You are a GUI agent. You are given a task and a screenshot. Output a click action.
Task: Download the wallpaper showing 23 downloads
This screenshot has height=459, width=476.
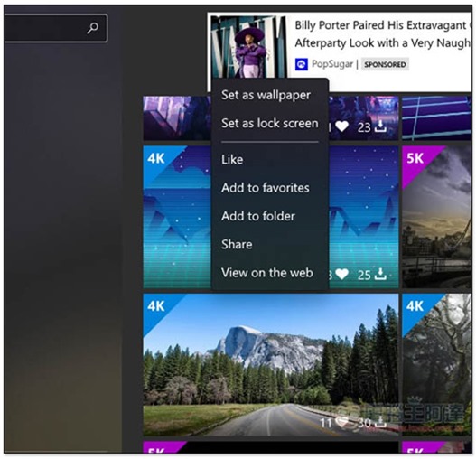click(x=380, y=126)
